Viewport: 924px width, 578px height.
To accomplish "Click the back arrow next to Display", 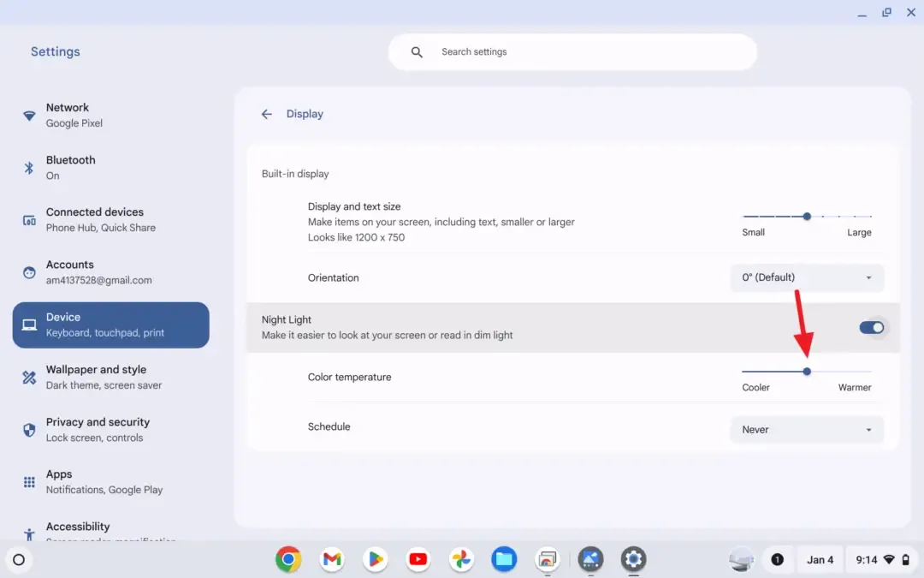I will (266, 114).
